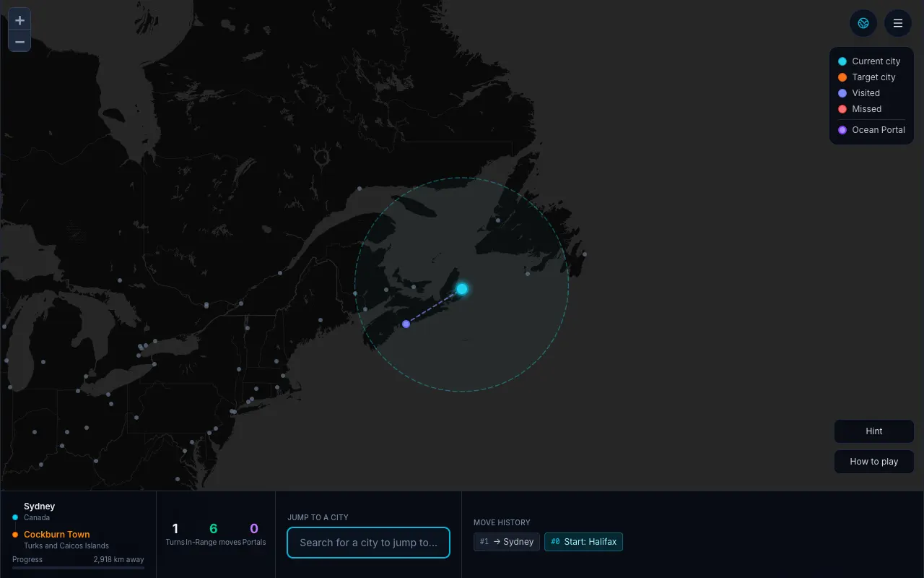Click the 'Current city' legend label

pos(876,61)
